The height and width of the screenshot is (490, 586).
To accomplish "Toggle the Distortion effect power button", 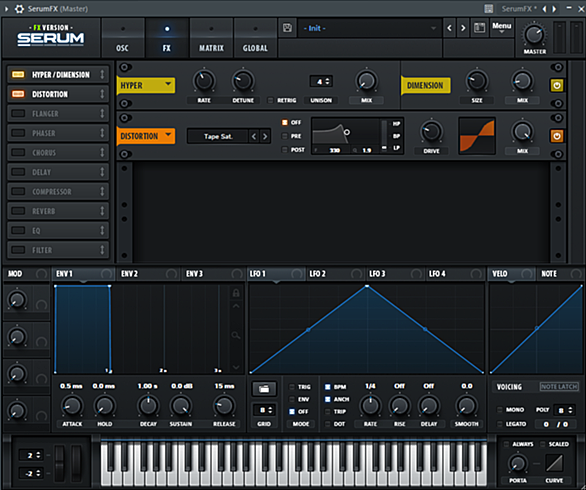I will 556,136.
